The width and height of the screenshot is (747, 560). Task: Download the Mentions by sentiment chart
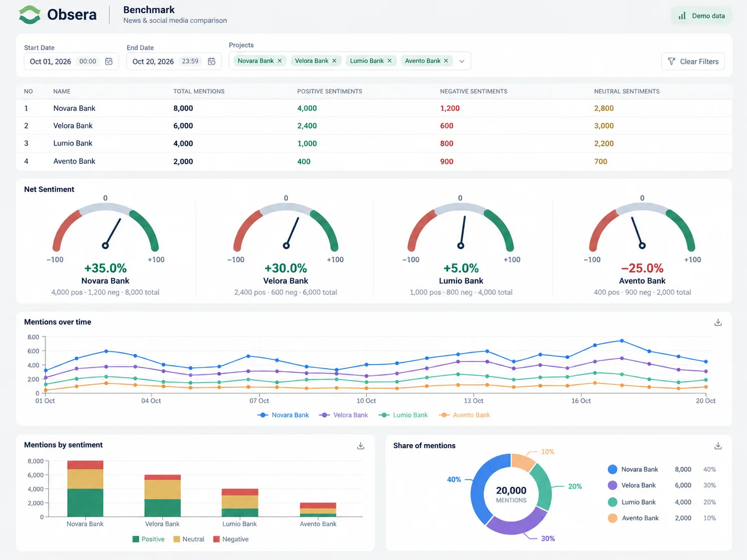coord(361,446)
